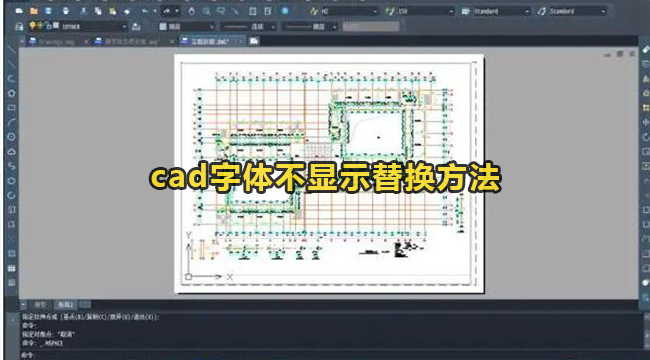Expand the color control dropdown
Image resolution: width=650 pixels, height=360 pixels.
211,27
